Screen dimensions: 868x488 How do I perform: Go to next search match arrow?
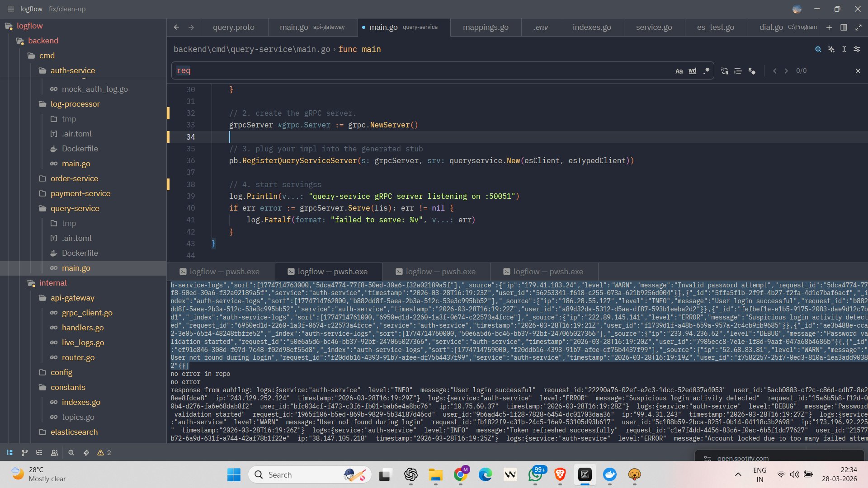click(x=786, y=71)
